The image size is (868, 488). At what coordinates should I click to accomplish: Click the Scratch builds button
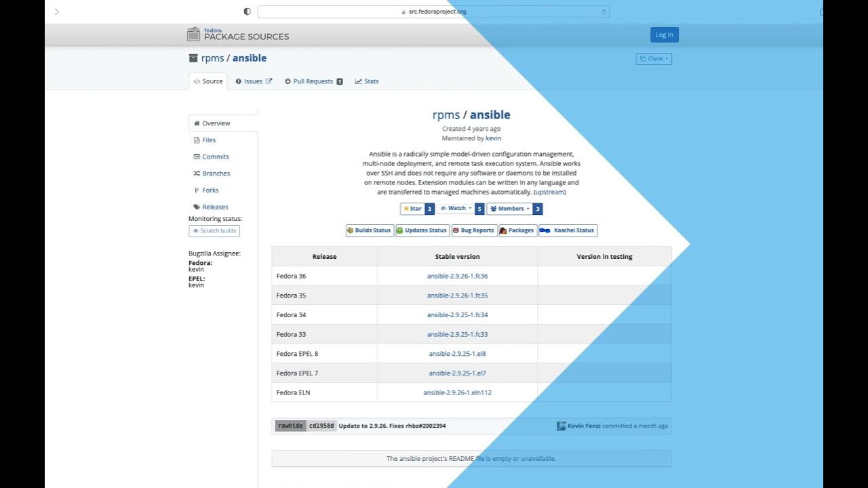(214, 230)
